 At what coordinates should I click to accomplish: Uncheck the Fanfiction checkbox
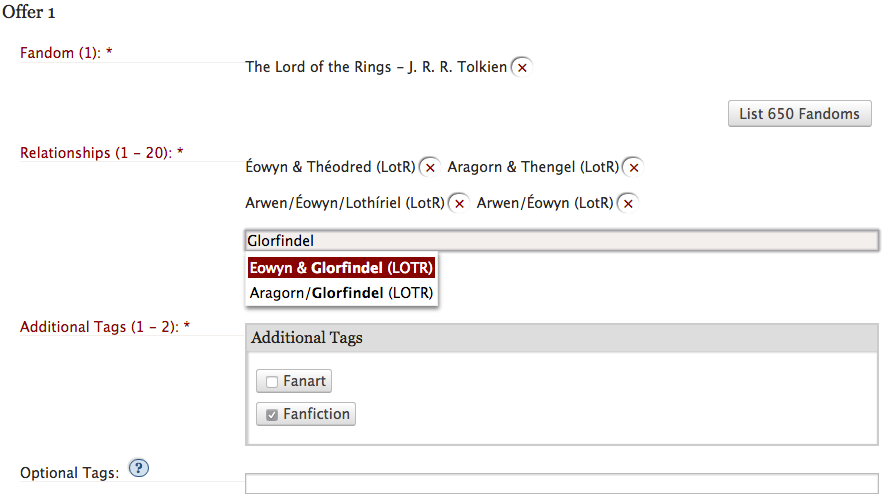(272, 415)
